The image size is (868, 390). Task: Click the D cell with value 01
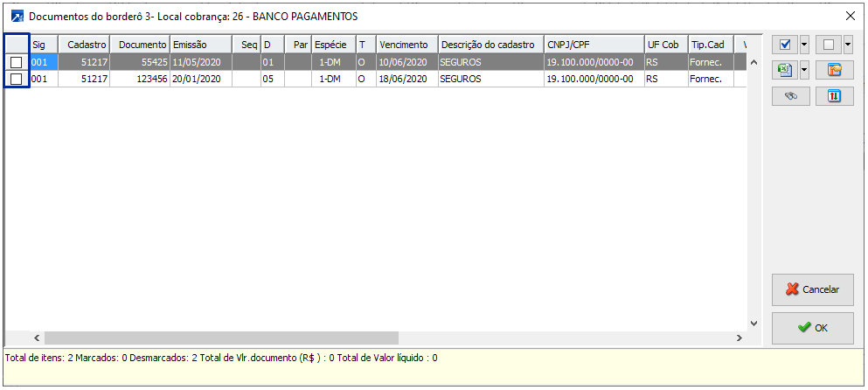[x=273, y=63]
